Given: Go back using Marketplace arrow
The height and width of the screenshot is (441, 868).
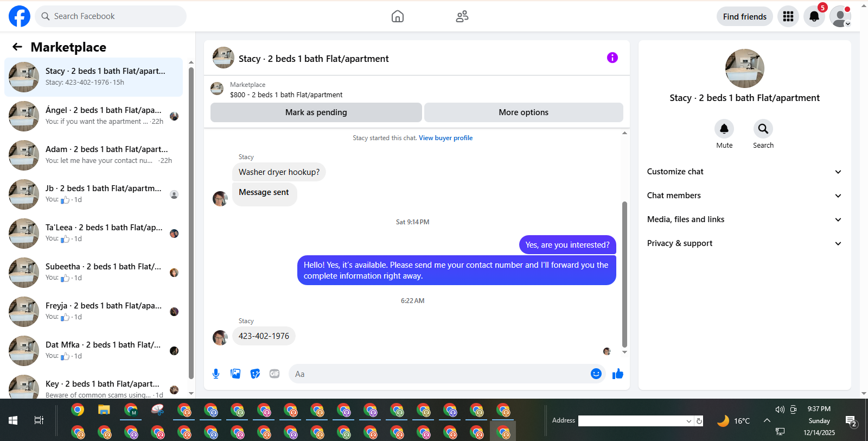Looking at the screenshot, I should point(17,47).
